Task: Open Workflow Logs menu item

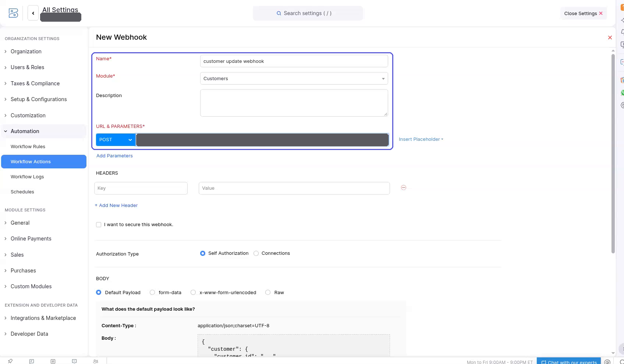Action: point(27,176)
